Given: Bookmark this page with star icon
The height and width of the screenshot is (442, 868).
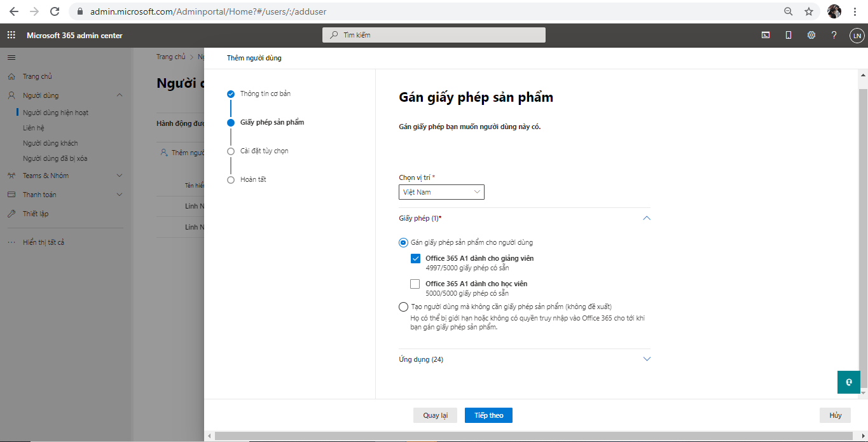Looking at the screenshot, I should [809, 11].
